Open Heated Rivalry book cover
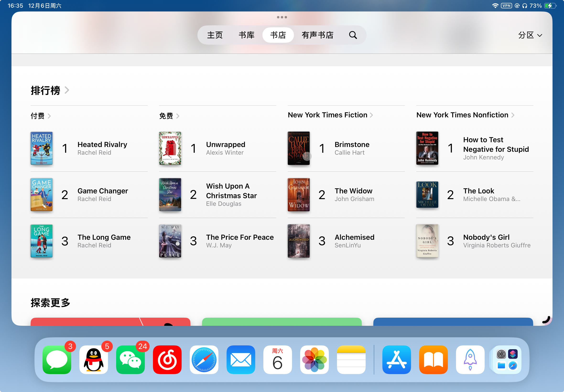564x392 pixels. (x=42, y=148)
